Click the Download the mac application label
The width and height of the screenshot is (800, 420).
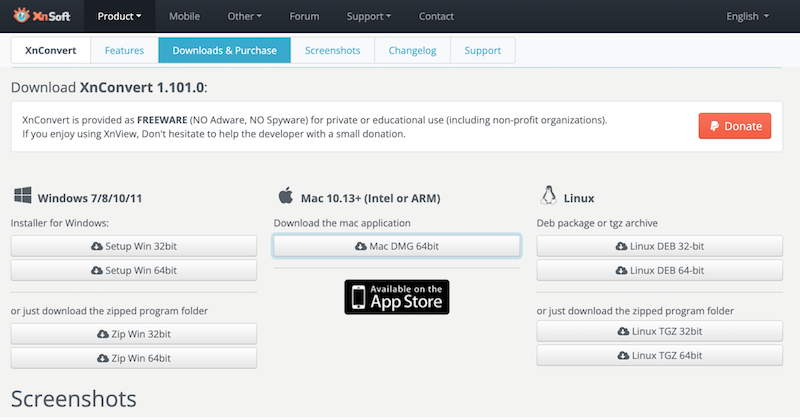point(342,223)
